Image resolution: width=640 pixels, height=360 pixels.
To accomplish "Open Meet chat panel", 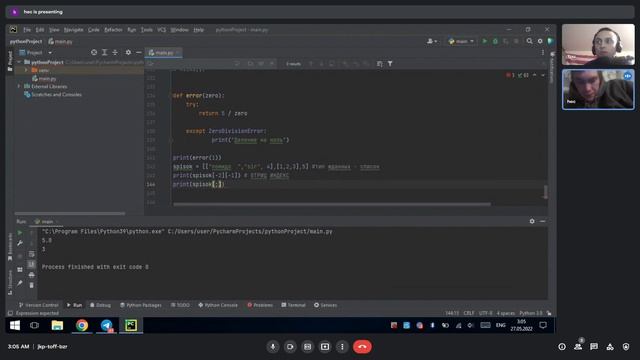I will pos(594,347).
